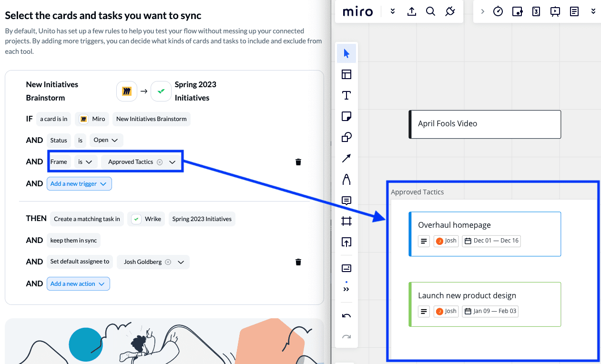Image resolution: width=601 pixels, height=364 pixels.
Task: Click the 'keep them in sync' chip
Action: [x=73, y=241]
